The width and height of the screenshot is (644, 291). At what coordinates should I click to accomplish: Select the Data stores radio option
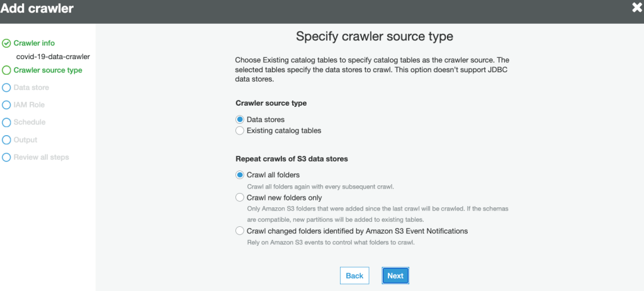point(240,119)
